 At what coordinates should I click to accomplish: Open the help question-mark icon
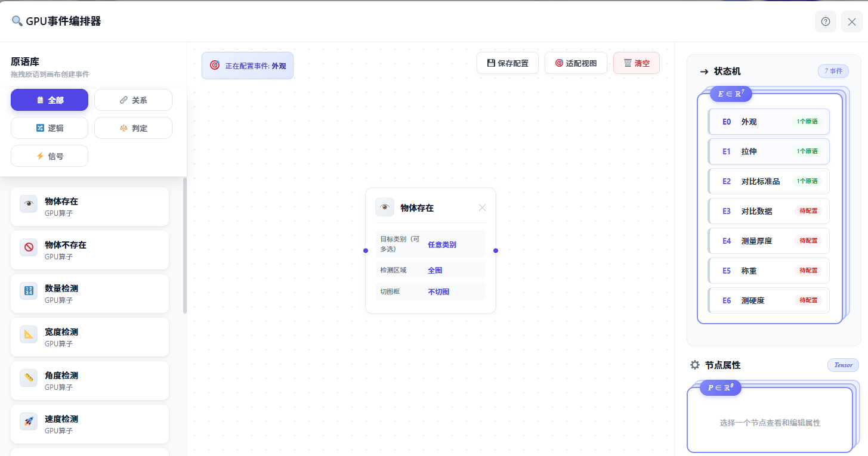[x=826, y=21]
